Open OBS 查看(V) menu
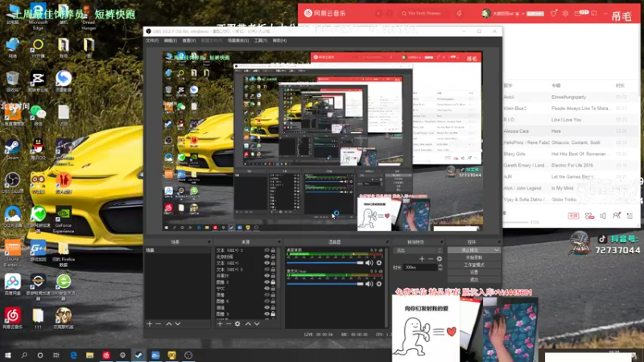The height and width of the screenshot is (362, 644). tap(189, 41)
